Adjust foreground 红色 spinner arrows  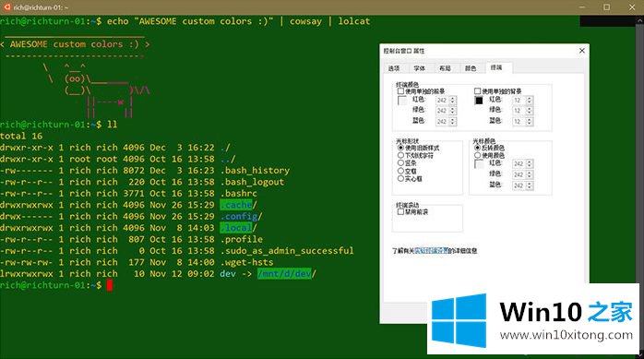pyautogui.click(x=453, y=101)
